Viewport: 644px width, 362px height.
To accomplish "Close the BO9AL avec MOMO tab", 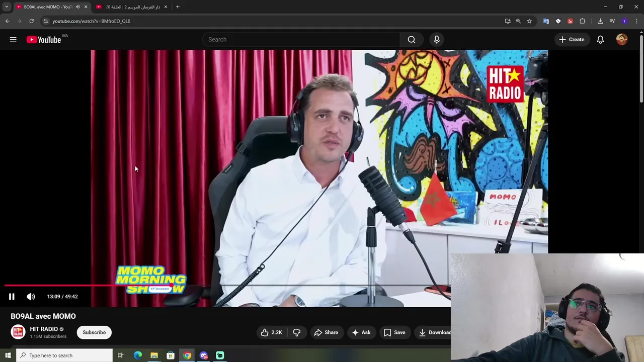I will coord(86,7).
